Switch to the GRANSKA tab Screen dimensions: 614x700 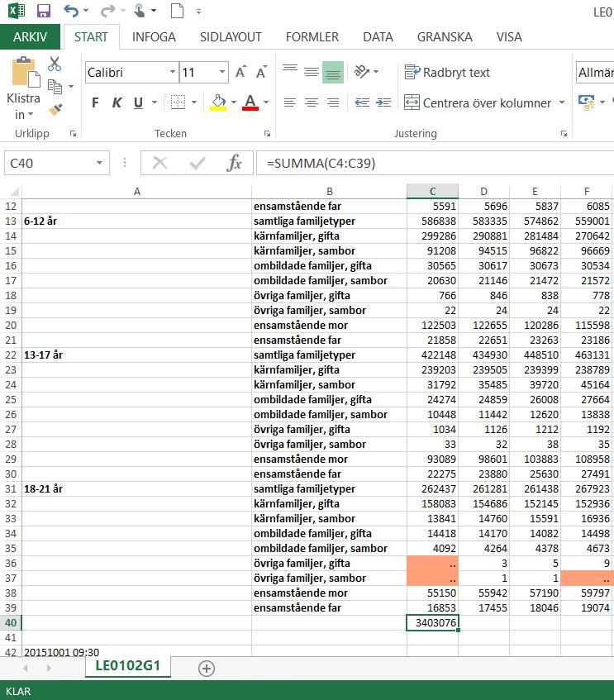pos(445,36)
